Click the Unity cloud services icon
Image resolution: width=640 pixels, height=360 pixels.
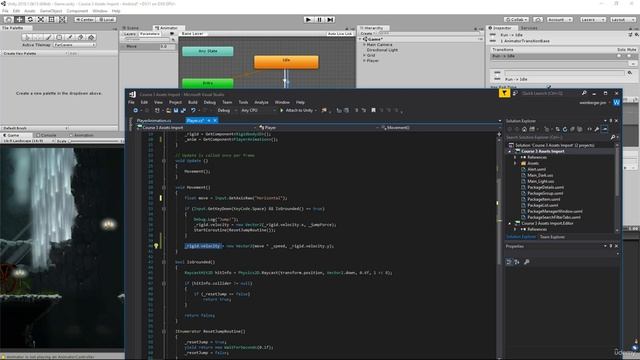538,19
